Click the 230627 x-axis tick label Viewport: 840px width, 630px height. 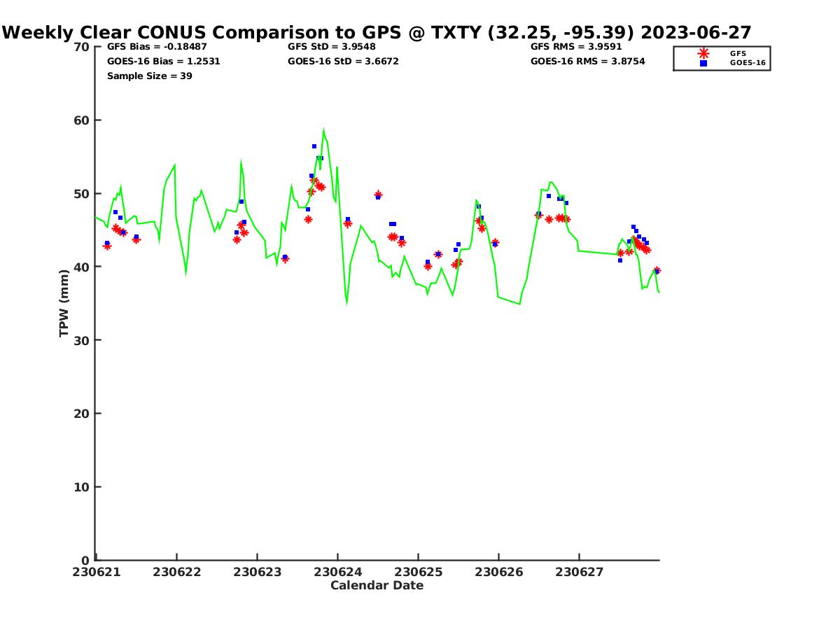coord(579,572)
